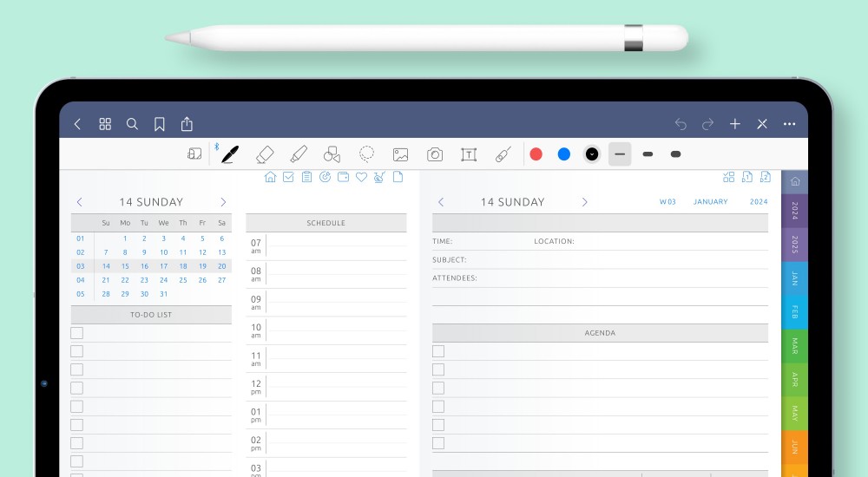
Task: Open the home side tab icon
Action: [x=795, y=181]
